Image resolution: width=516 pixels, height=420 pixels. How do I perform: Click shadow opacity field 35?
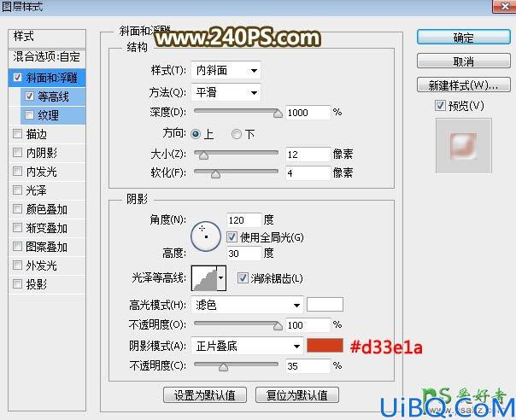tap(308, 366)
